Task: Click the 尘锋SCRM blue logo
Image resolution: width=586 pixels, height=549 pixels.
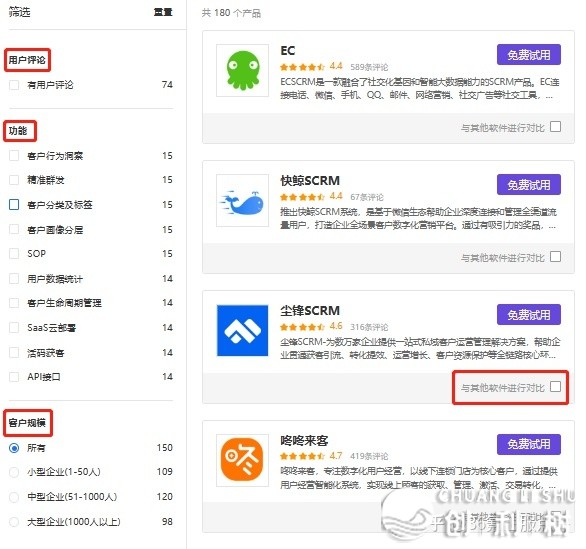Action: point(243,330)
